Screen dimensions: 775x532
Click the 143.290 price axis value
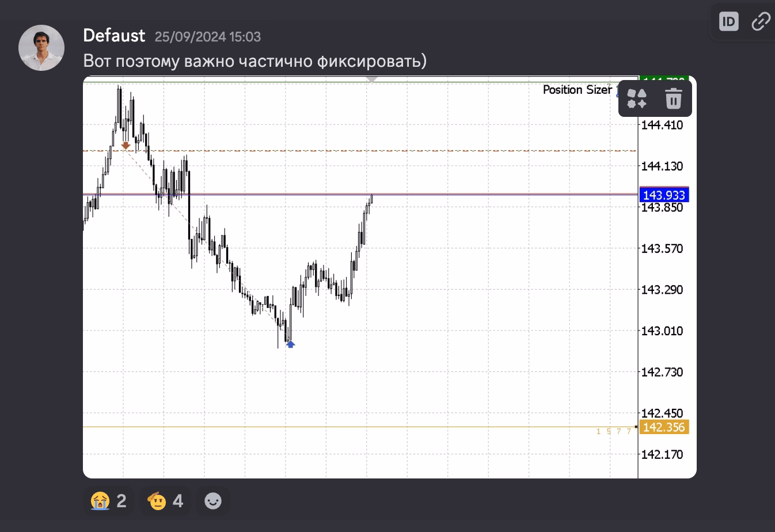(662, 290)
